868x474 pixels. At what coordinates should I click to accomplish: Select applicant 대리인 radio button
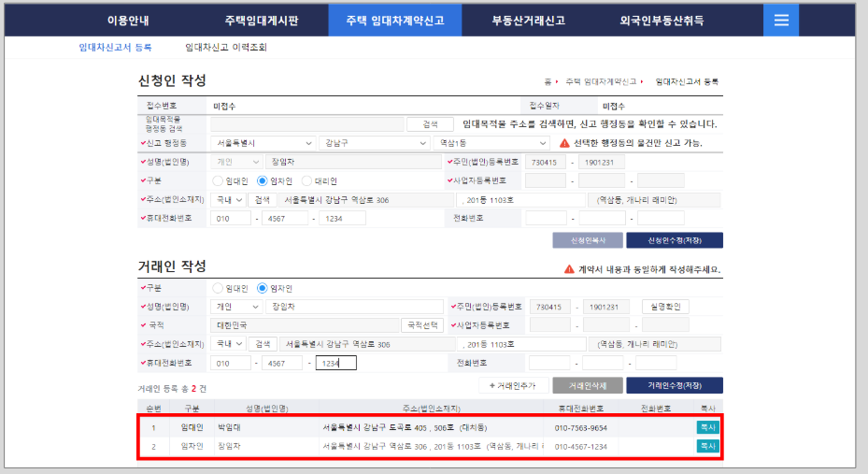(306, 181)
